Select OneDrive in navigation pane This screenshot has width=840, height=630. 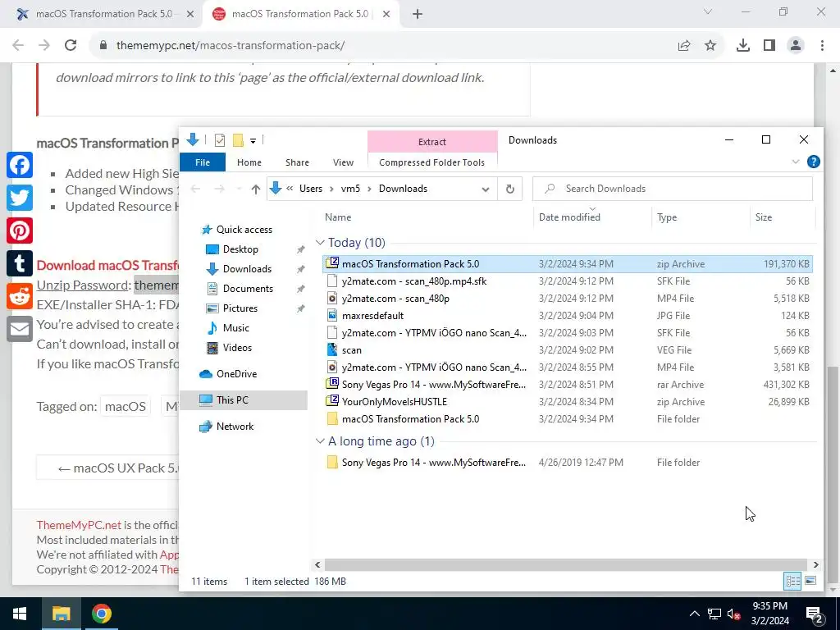(x=236, y=374)
